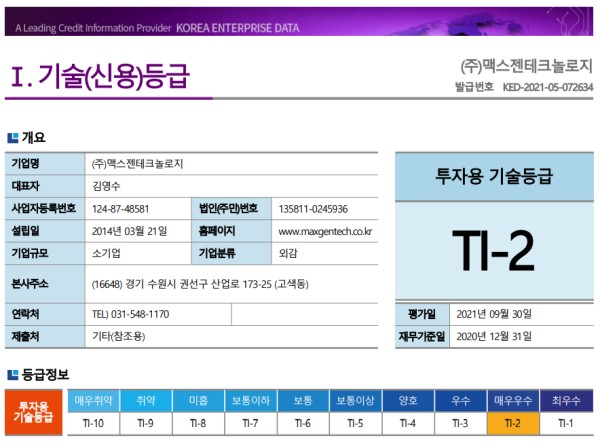Click the TI-9 grade cell
600x444 pixels.
146,424
